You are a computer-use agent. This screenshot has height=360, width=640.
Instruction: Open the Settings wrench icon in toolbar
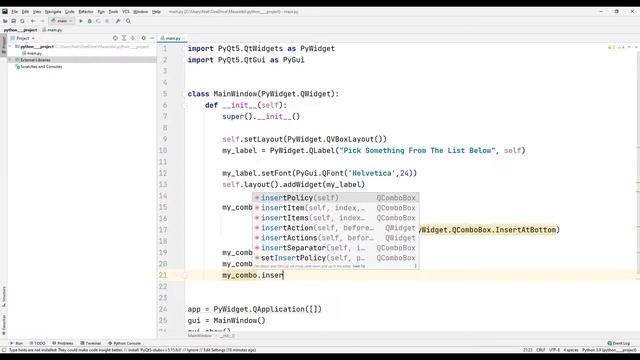pos(118,21)
